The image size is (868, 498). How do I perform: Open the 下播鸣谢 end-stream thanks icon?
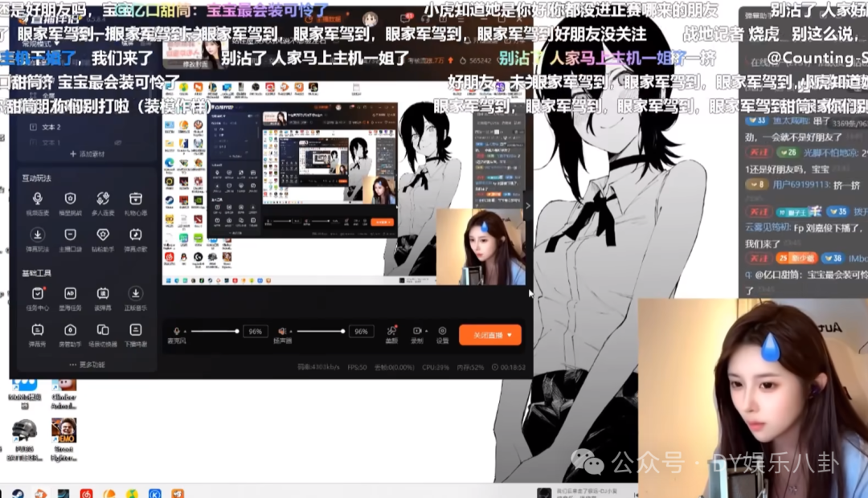point(135,330)
